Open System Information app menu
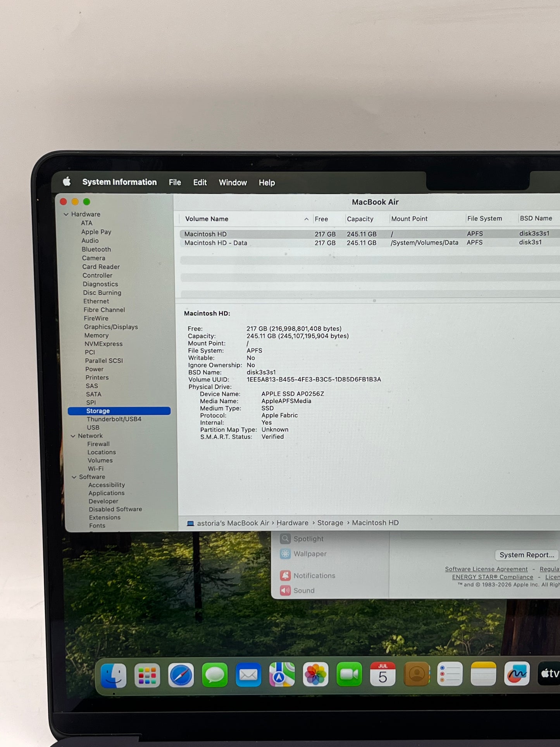This screenshot has height=747, width=560. pos(119,182)
